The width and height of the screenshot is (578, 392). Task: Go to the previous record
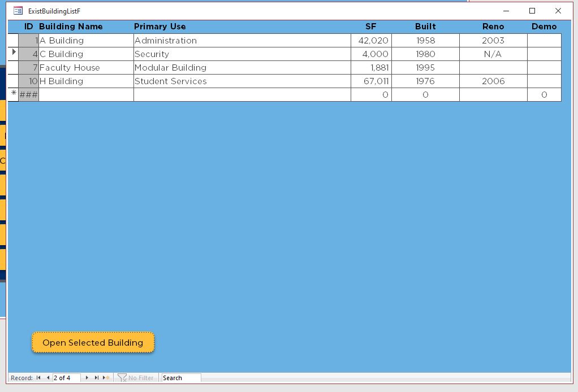tap(48, 378)
